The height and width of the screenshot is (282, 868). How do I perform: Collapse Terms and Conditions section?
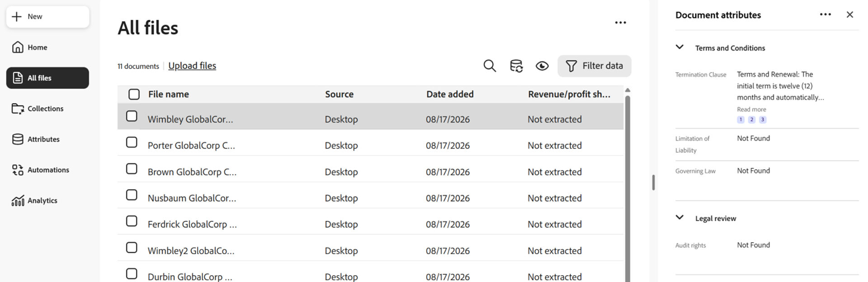tap(679, 47)
